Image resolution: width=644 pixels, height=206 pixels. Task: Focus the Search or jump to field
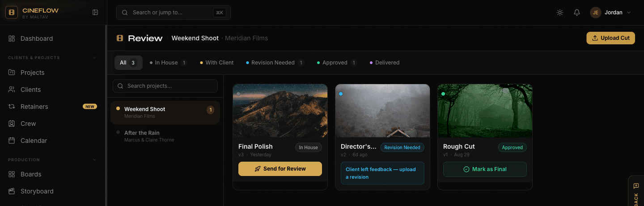(x=174, y=13)
